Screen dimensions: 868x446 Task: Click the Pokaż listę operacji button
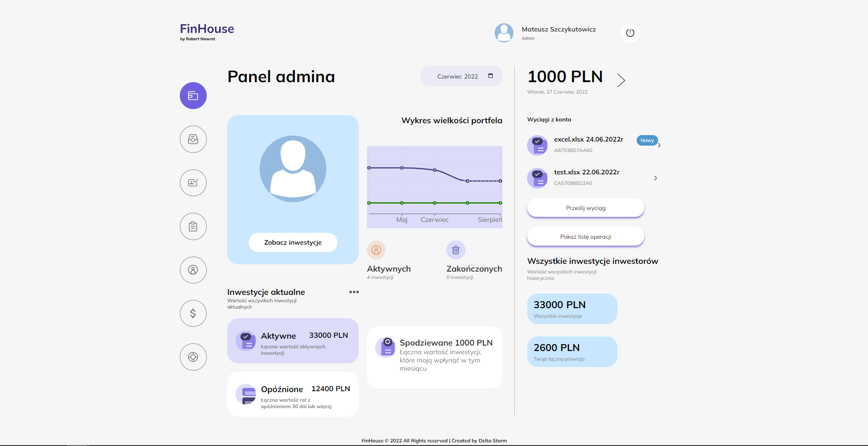tap(586, 237)
